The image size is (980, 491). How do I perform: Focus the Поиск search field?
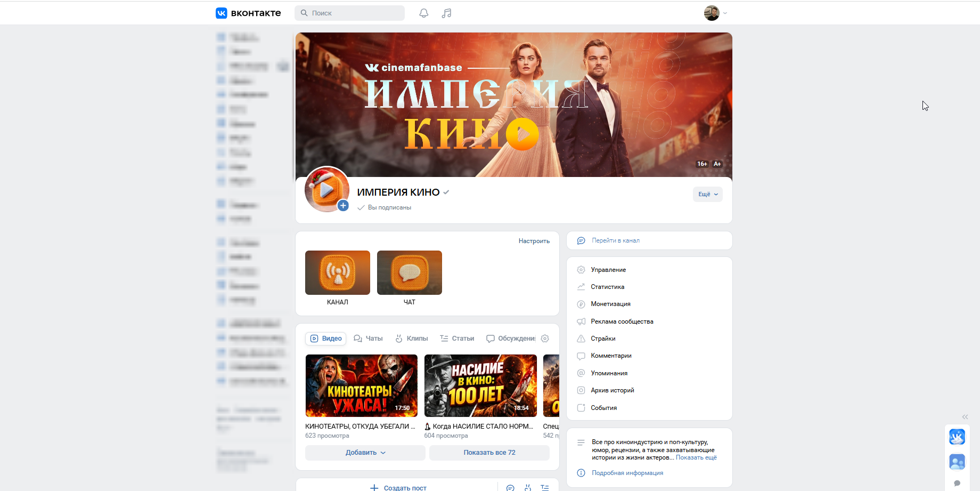click(x=349, y=13)
